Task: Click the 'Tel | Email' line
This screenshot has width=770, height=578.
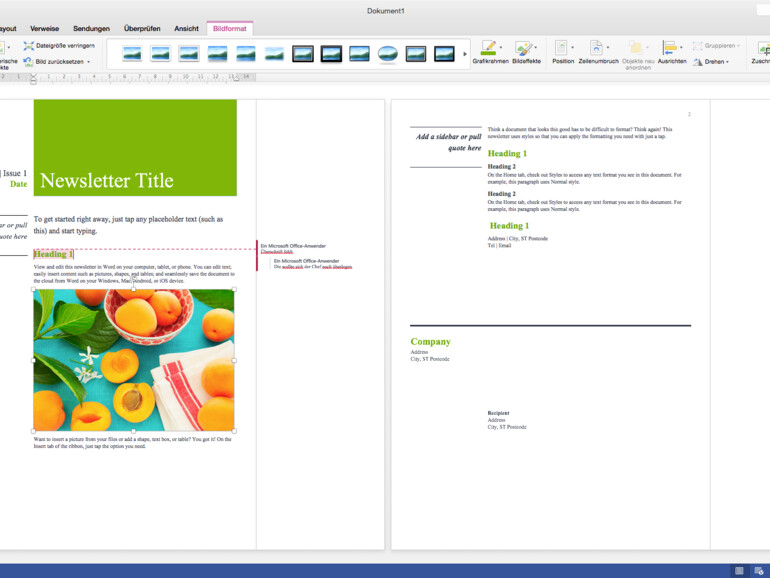Action: coord(499,246)
